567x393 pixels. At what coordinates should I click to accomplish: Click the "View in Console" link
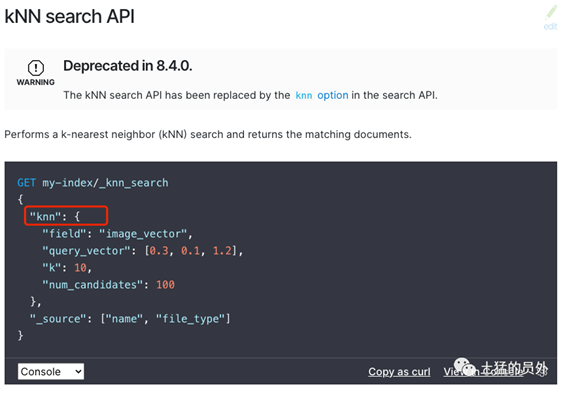tap(483, 371)
